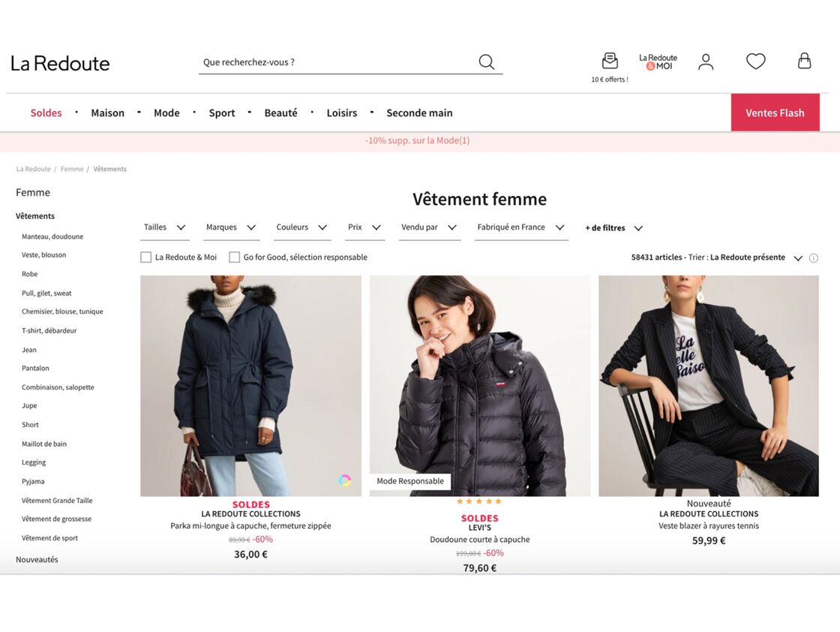Open the 10 € offerts newsletter icon
This screenshot has height=632, width=840.
click(610, 61)
